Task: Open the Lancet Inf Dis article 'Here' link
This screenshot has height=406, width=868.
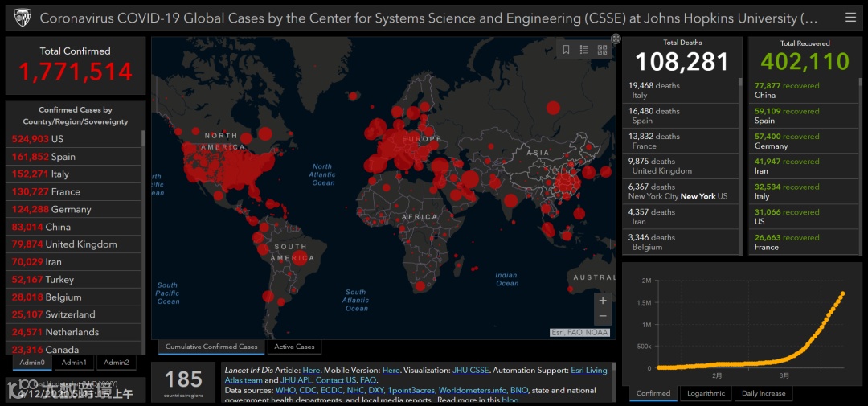Action: [x=311, y=370]
